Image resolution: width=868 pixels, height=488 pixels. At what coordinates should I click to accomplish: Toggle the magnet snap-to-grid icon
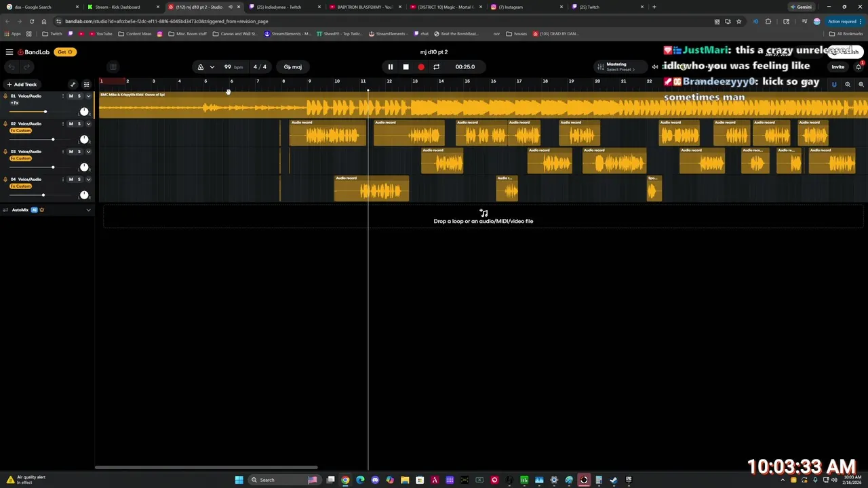coord(834,85)
